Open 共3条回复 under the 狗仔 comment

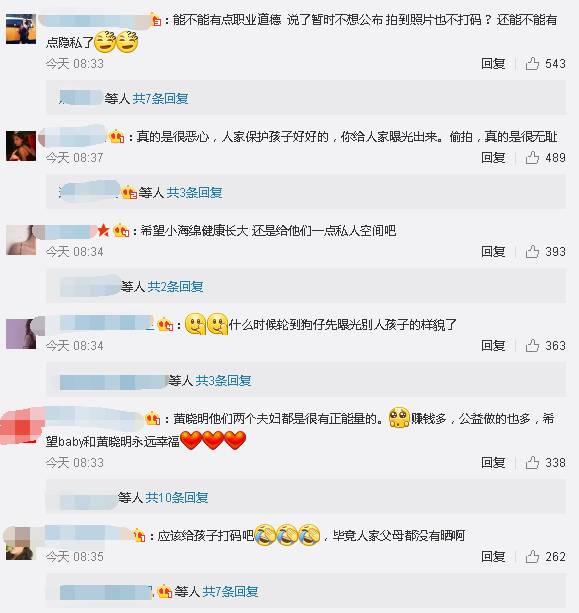pos(223,380)
